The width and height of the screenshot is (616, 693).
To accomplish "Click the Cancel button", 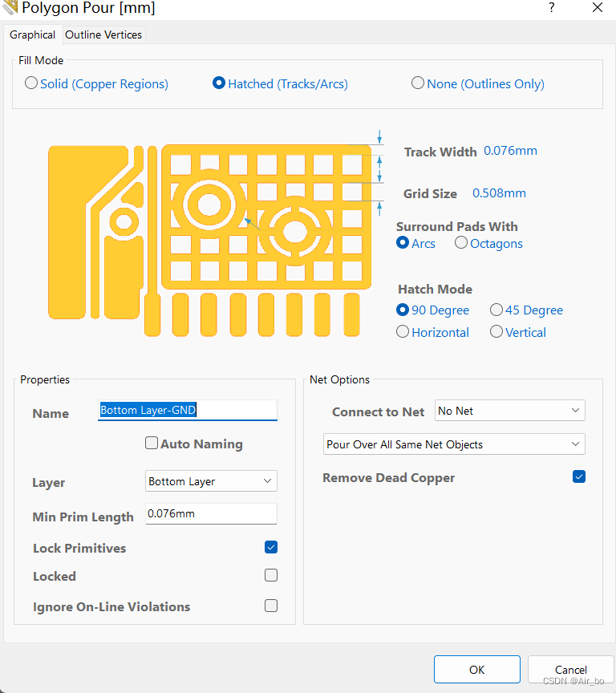I will tap(570, 670).
